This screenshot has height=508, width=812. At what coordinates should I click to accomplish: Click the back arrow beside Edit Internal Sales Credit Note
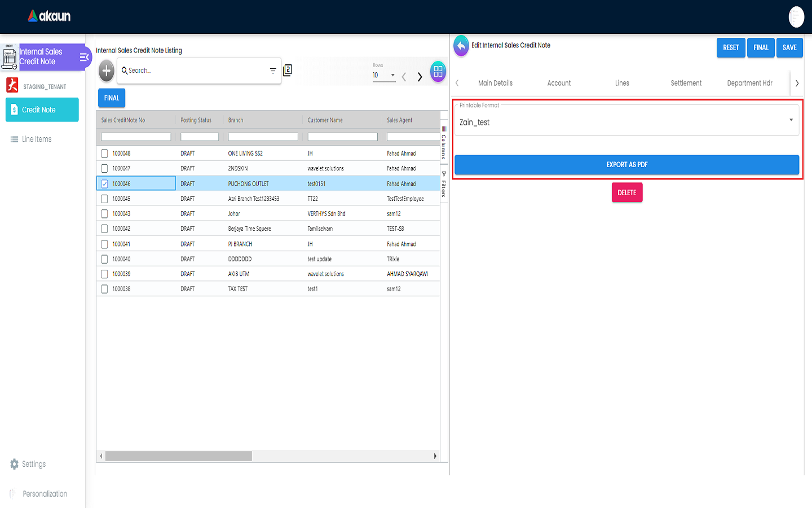461,46
